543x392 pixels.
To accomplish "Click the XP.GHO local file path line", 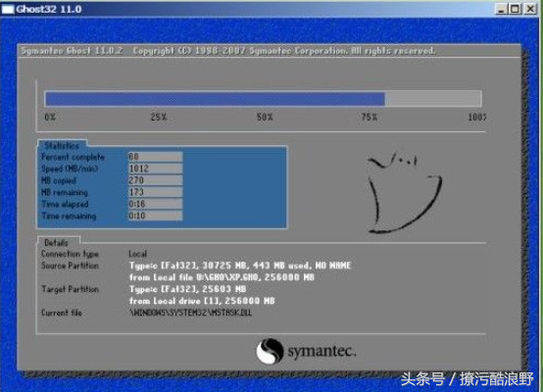I will 222,277.
